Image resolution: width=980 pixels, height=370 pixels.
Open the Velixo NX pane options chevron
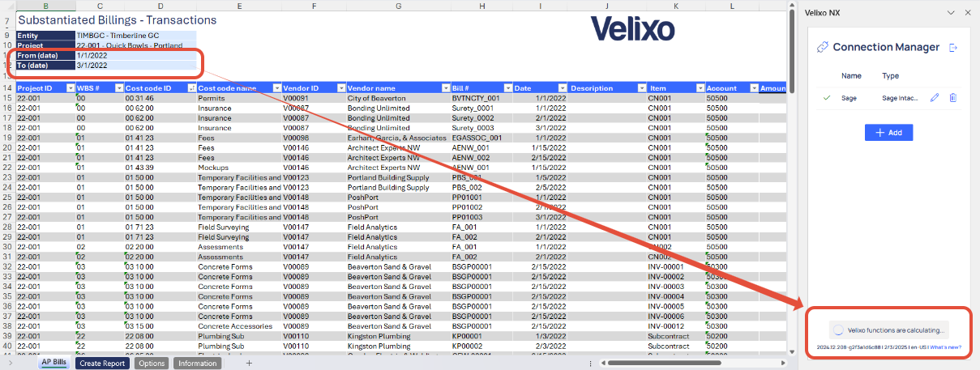point(951,12)
